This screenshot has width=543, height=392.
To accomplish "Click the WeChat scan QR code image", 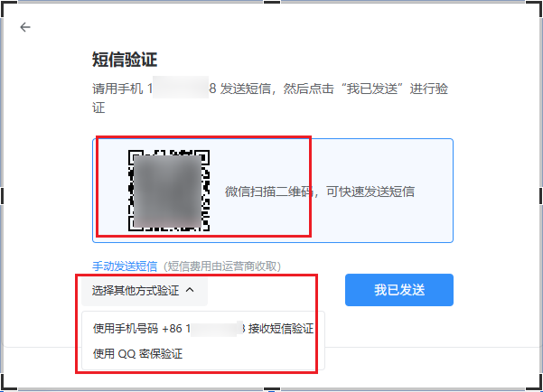I will (169, 191).
